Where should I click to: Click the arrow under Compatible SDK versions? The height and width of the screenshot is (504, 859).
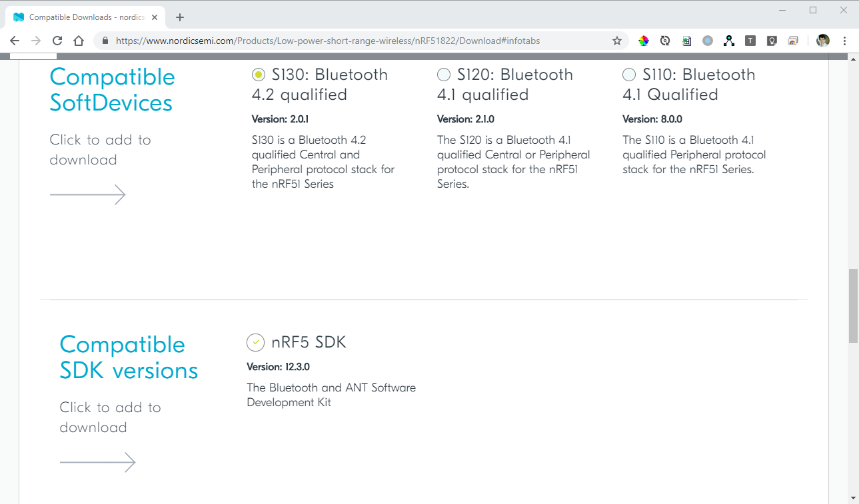click(97, 462)
